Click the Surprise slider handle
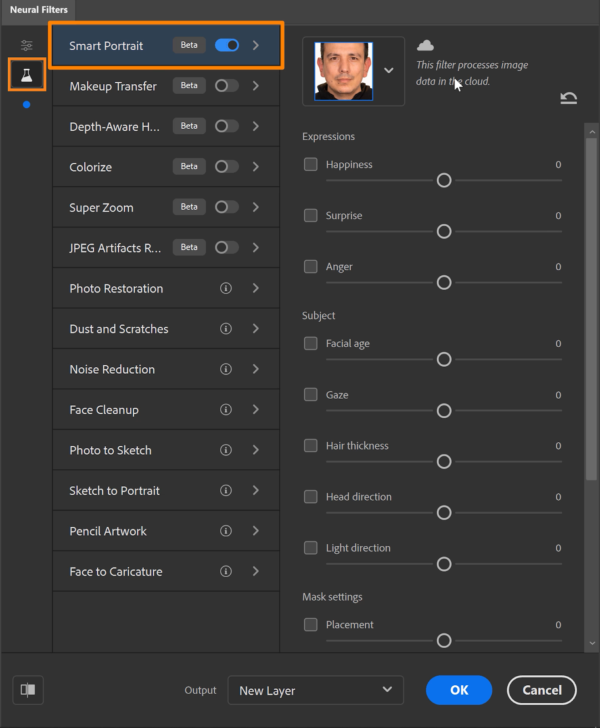 [x=444, y=231]
